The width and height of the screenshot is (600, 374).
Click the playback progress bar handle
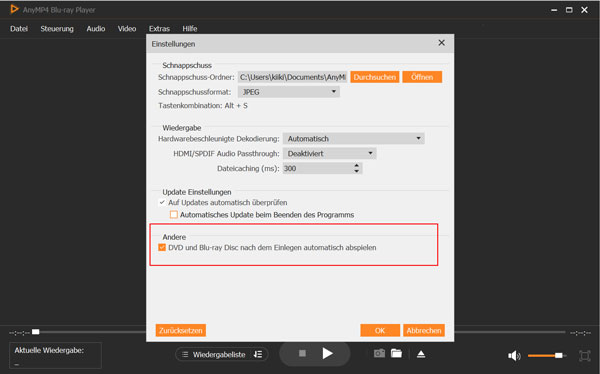[36, 332]
